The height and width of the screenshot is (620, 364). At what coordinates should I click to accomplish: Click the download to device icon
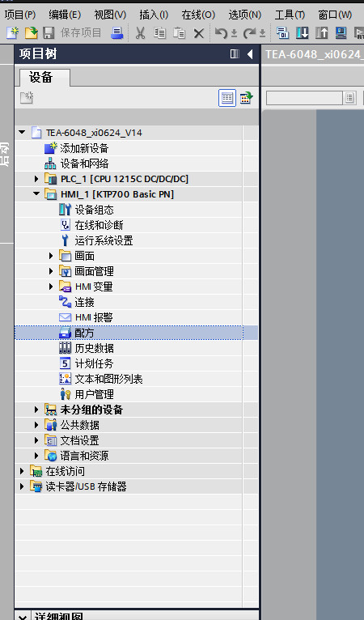(302, 33)
